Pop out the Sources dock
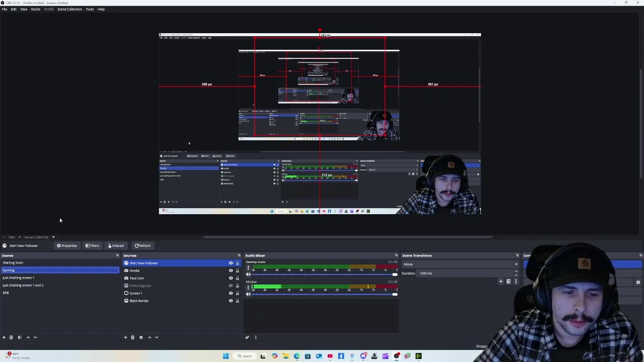Viewport: 644px width, 362px height. [x=239, y=255]
